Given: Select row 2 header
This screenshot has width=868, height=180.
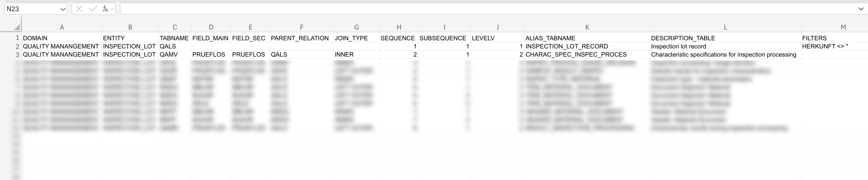Looking at the screenshot, I should point(17,46).
